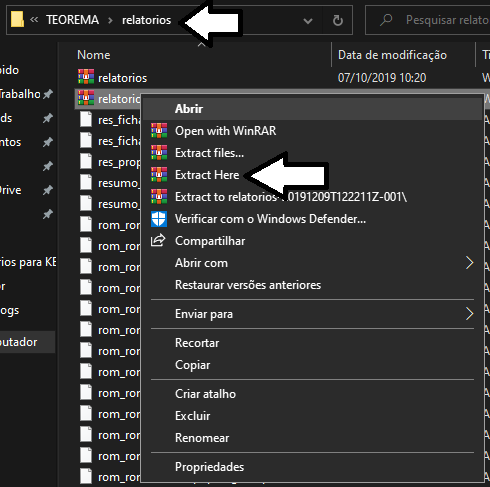
Task: Open Drive in navigation pane
Action: (10, 190)
